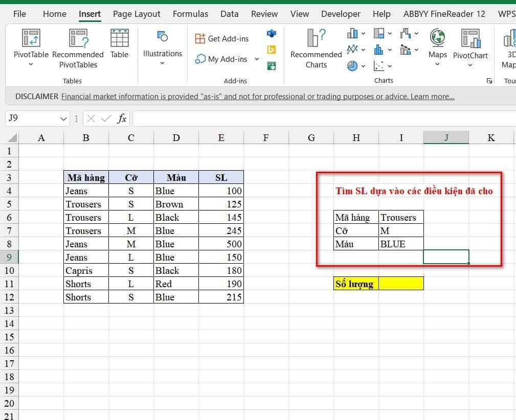Expand the My Add-ins dropdown arrow
This screenshot has width=516, height=420.
[x=257, y=59]
